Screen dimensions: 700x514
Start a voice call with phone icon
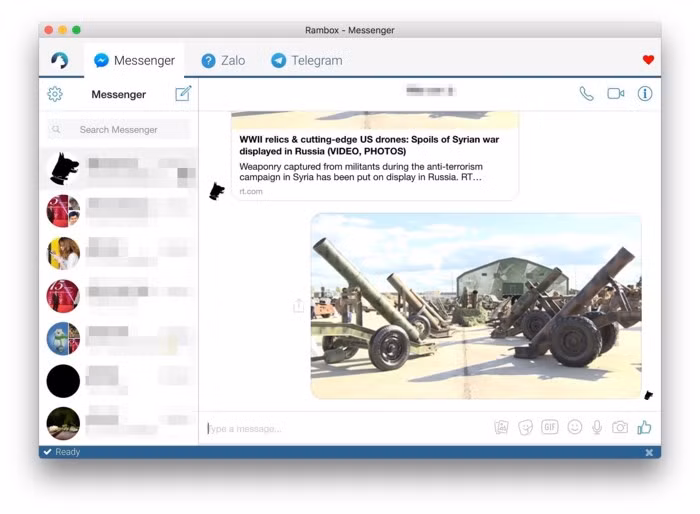(x=586, y=94)
